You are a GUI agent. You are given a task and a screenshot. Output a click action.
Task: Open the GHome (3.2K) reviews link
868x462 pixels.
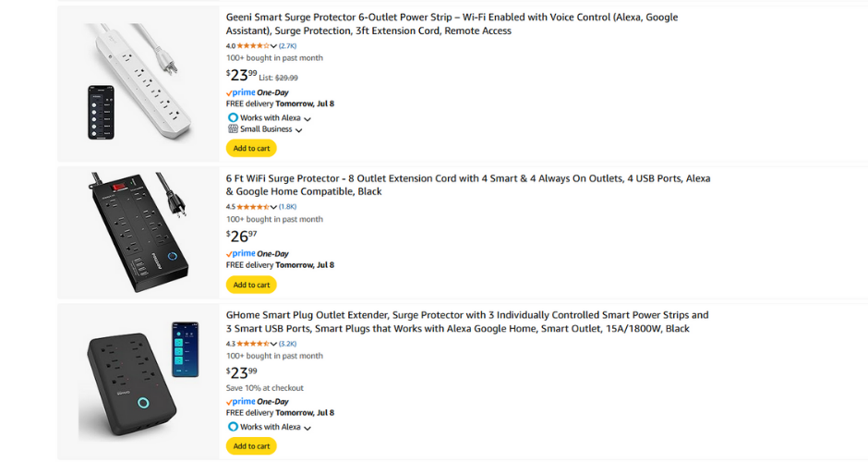287,344
